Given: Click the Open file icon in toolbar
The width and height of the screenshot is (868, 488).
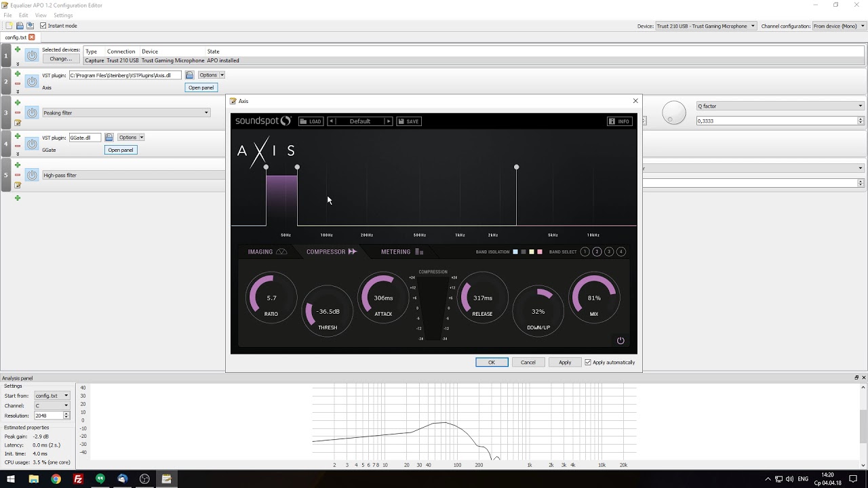Looking at the screenshot, I should coord(20,26).
